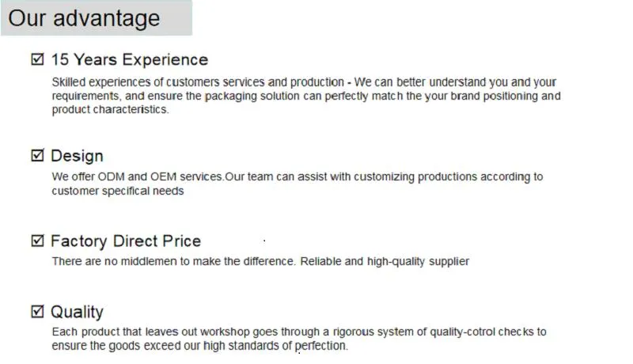Image resolution: width=633 pixels, height=364 pixels.
Task: Toggle the checkbox beside 15 Years Experience
Action: 37,59
